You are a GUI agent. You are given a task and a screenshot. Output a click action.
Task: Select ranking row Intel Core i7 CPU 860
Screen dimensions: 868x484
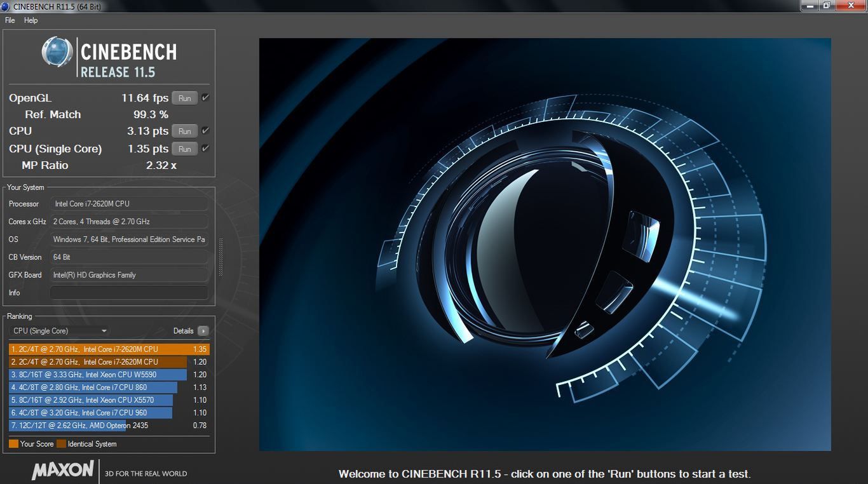109,387
